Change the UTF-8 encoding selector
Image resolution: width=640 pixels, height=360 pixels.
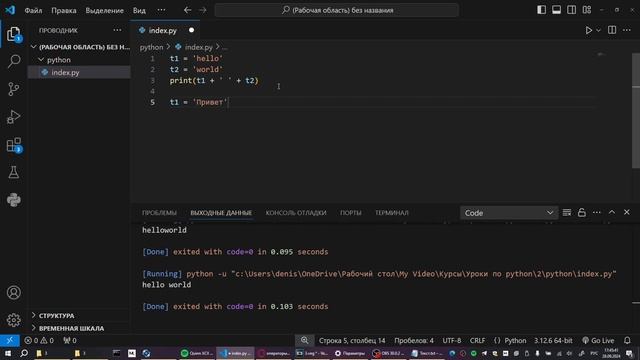452,340
